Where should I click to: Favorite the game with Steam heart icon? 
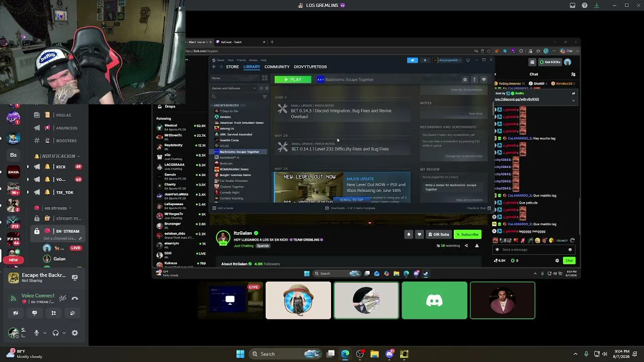tap(484, 79)
